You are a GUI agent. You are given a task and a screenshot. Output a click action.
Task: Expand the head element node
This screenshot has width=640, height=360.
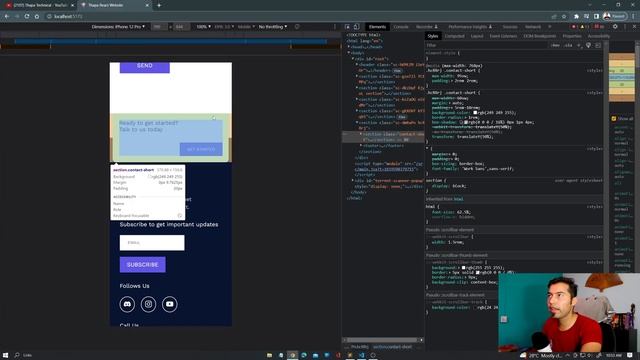349,47
